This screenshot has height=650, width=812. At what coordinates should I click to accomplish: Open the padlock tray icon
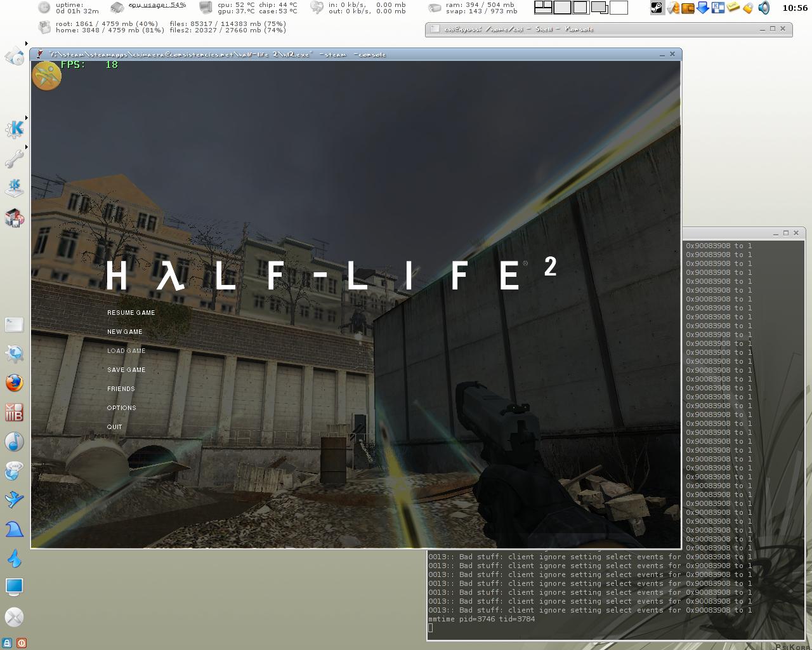point(749,8)
